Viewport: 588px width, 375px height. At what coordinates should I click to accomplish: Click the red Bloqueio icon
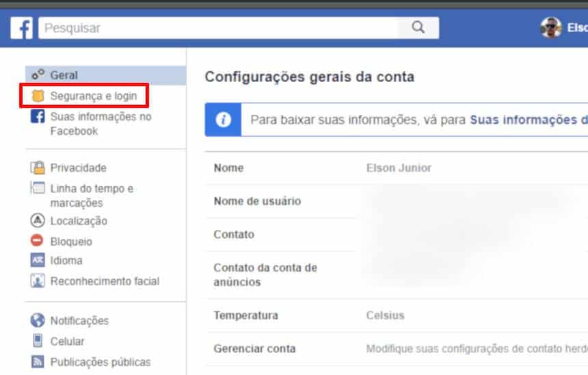click(37, 240)
